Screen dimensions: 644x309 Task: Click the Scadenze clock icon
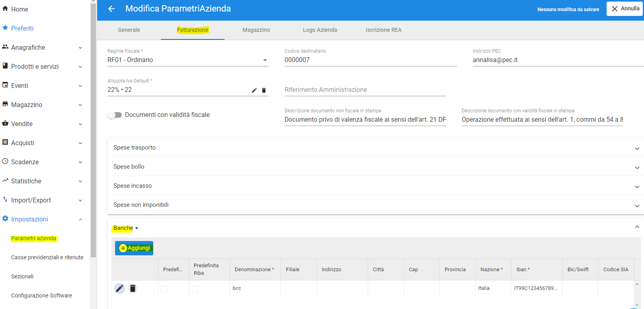[x=5, y=161]
